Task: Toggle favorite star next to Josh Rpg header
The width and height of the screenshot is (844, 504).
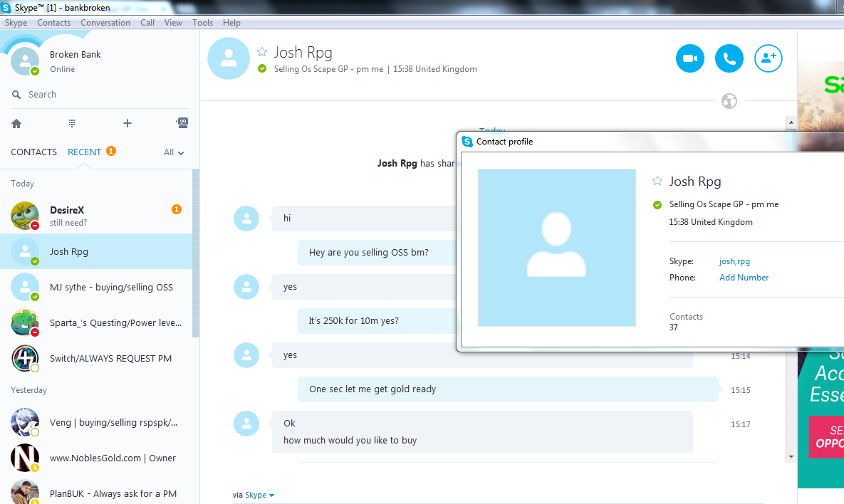Action: (262, 52)
